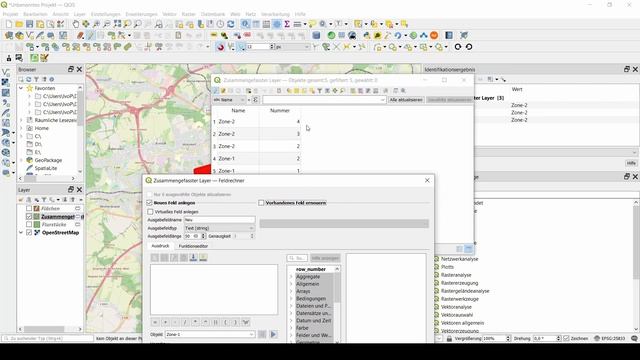Click the Hilfe button in the Identify panel
Viewport: 640px width, 360px height.
(631, 163)
